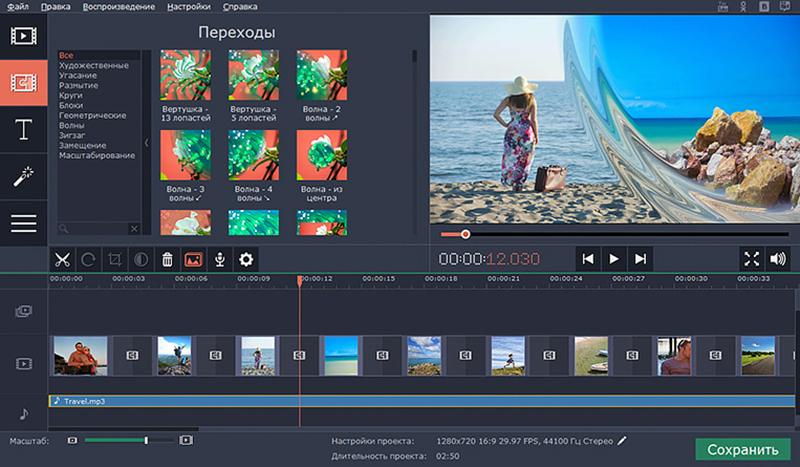The height and width of the screenshot is (467, 800).
Task: Open the Файл menu
Action: 18,7
